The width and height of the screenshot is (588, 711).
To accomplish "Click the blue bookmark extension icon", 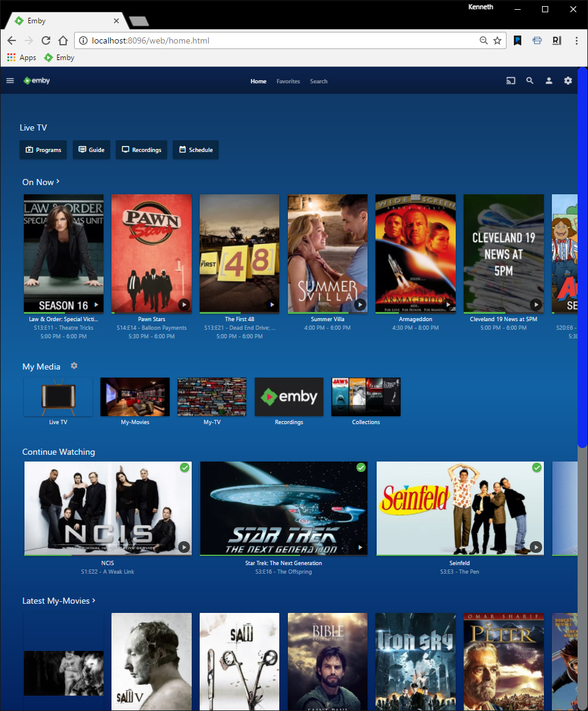I will point(518,40).
